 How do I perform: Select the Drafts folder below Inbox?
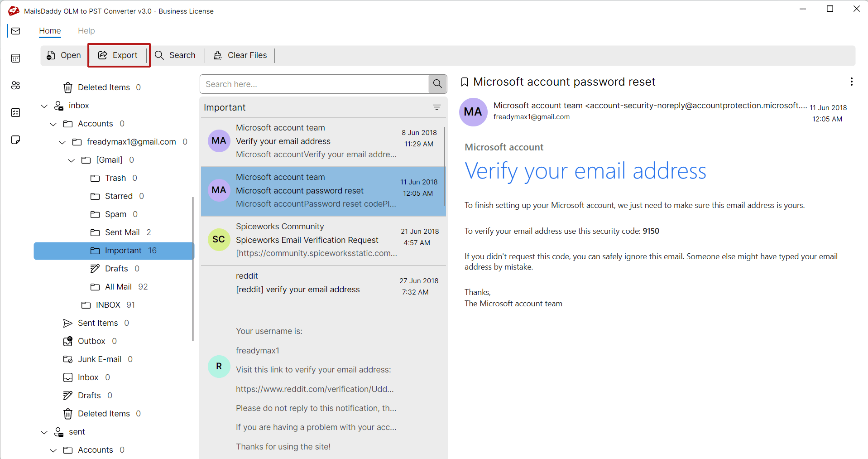click(x=88, y=396)
